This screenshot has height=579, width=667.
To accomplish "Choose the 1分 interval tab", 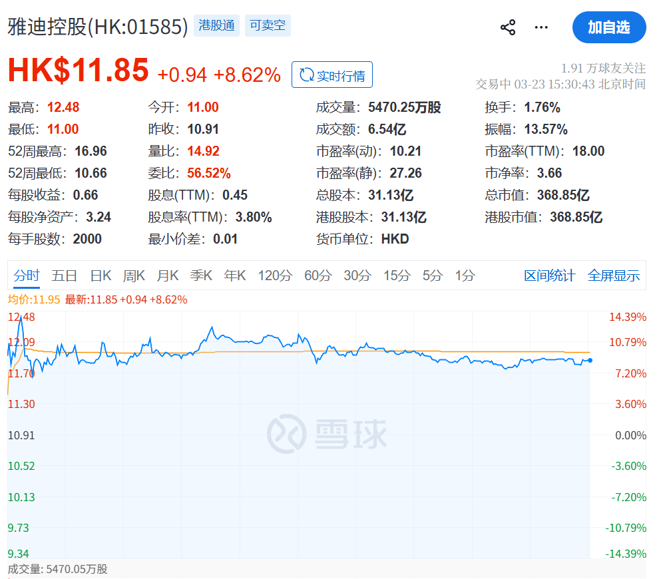I will pos(464,276).
